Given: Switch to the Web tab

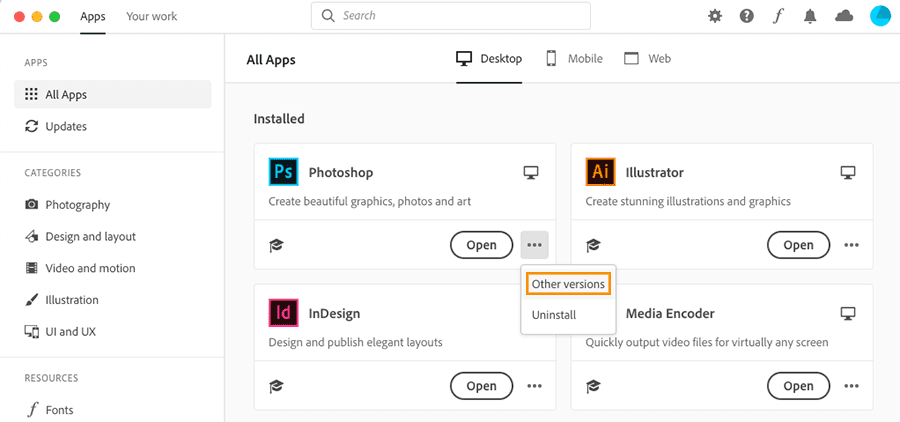Looking at the screenshot, I should (647, 59).
